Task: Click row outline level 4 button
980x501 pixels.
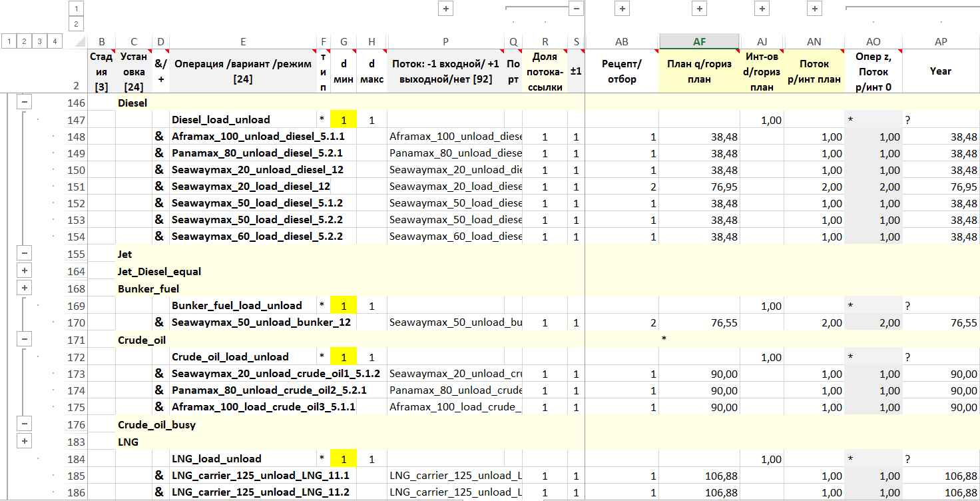Action: pos(55,41)
